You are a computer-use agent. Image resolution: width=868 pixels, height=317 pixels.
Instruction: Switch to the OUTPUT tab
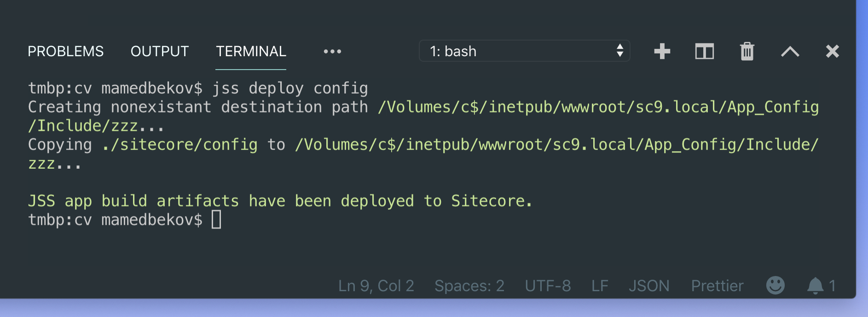tap(160, 52)
